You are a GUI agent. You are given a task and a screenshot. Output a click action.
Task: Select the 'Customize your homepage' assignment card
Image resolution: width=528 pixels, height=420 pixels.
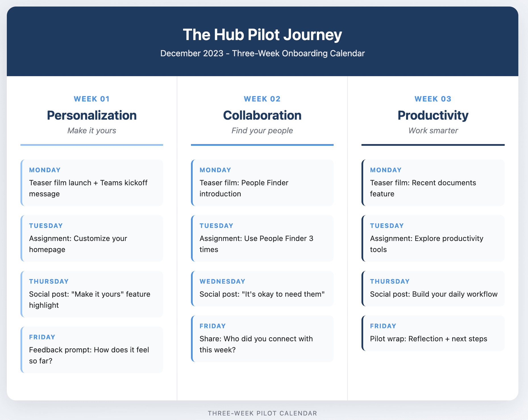point(92,238)
